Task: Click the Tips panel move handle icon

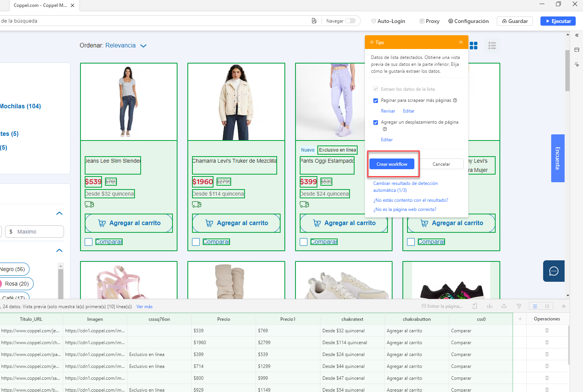Action: tap(372, 42)
